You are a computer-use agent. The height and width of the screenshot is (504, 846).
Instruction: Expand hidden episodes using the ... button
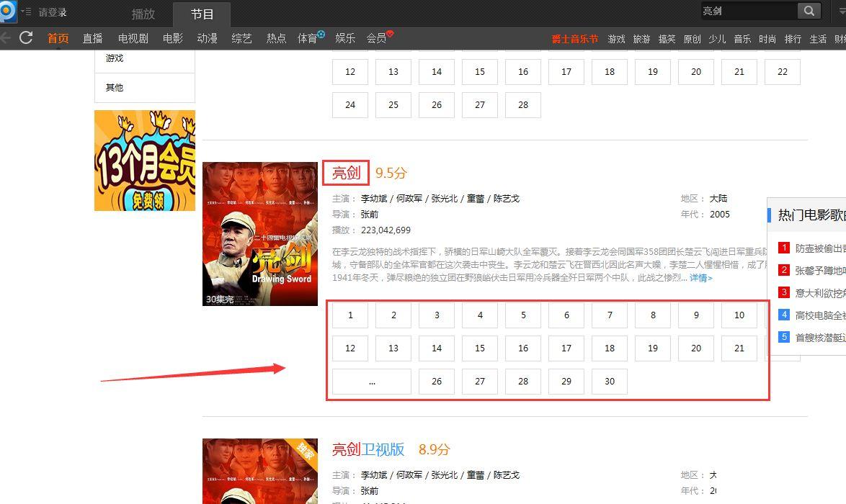click(371, 382)
